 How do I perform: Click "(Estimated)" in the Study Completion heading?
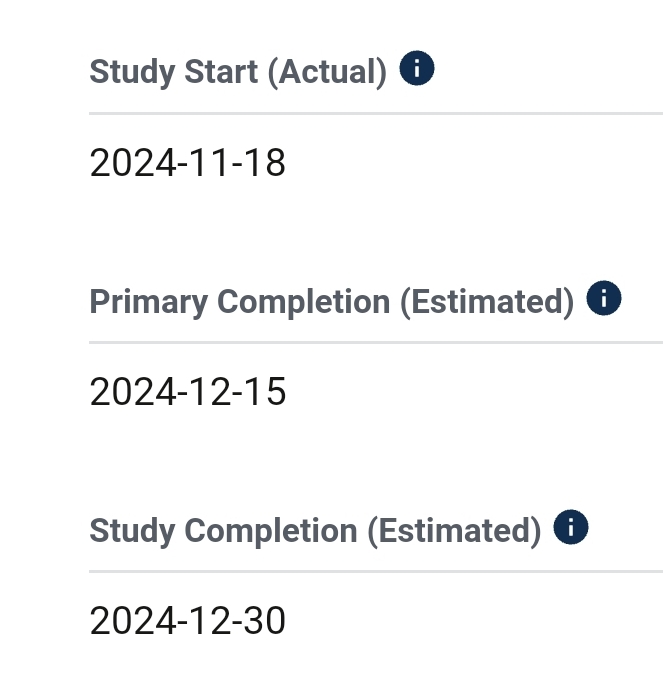(x=454, y=531)
